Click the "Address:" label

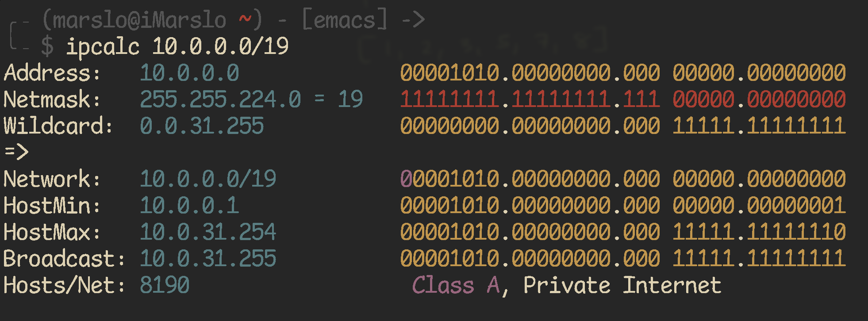tap(52, 73)
